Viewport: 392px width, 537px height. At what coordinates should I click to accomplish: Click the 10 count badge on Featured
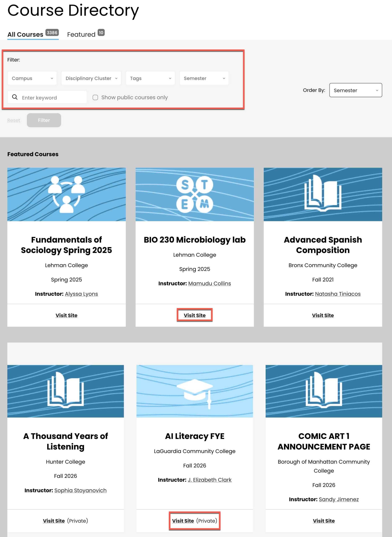(101, 33)
